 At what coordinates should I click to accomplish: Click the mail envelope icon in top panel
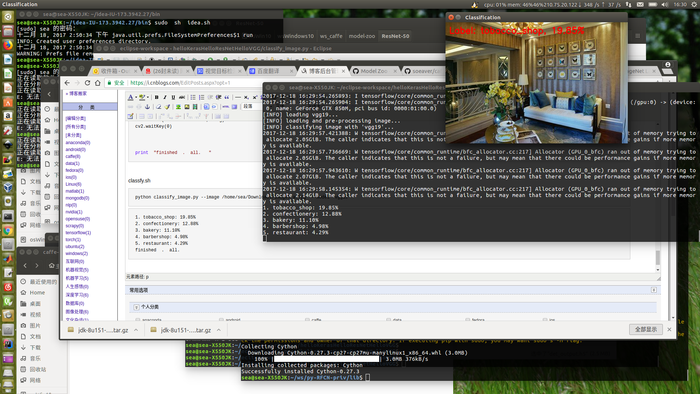click(640, 4)
